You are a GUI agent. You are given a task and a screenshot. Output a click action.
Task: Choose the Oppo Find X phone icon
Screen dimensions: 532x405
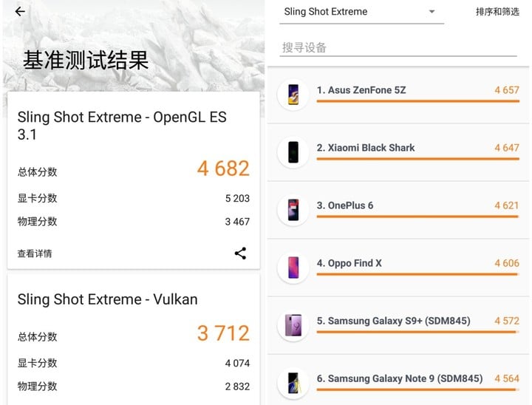pos(293,268)
